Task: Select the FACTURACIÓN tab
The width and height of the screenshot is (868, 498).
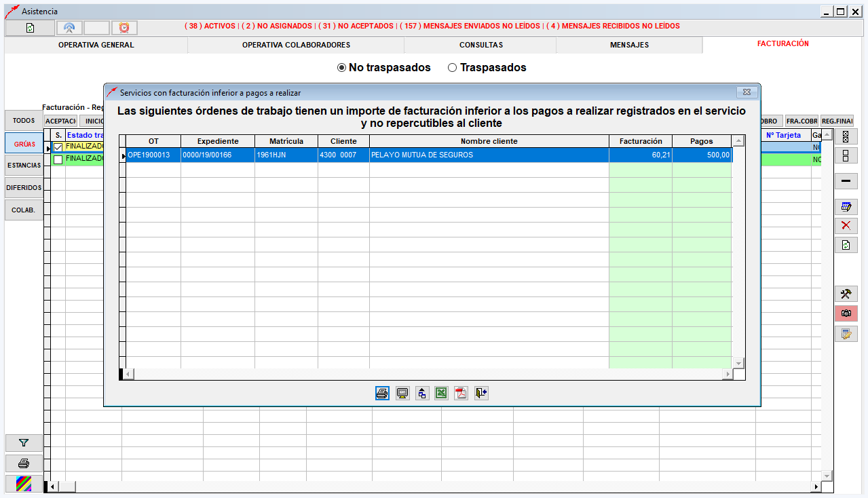Action: point(782,43)
